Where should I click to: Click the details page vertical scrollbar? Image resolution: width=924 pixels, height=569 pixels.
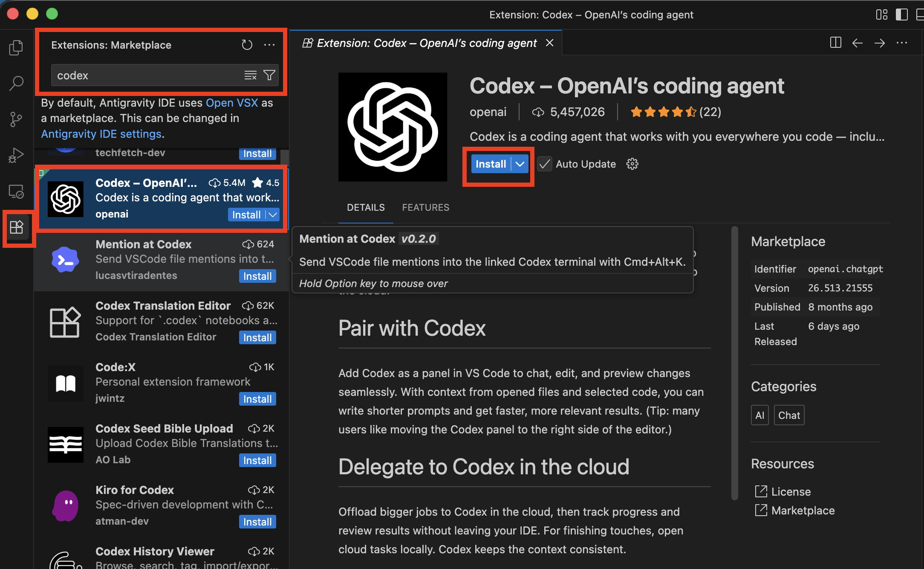[734, 363]
